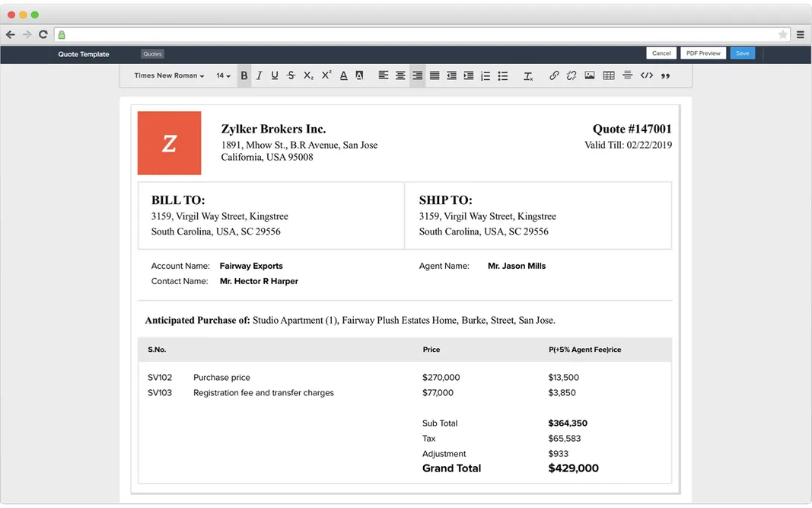812x508 pixels.
Task: Insert a blockquote
Action: click(664, 75)
